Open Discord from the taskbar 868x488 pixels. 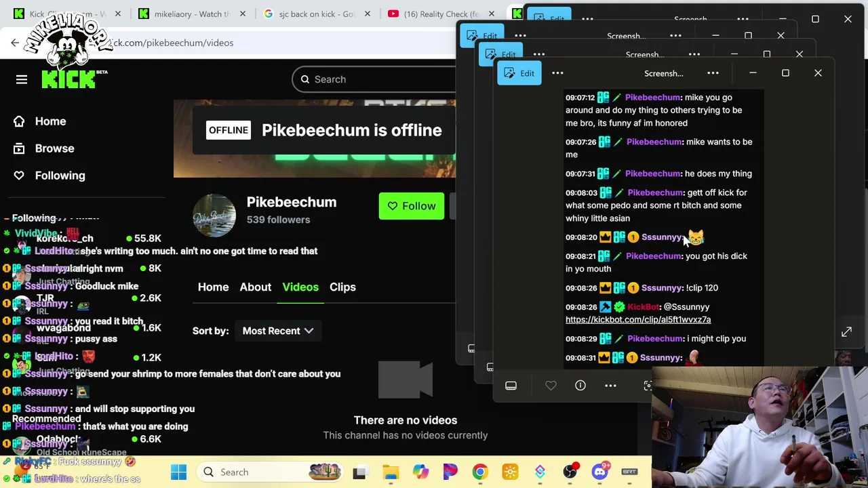point(600,472)
